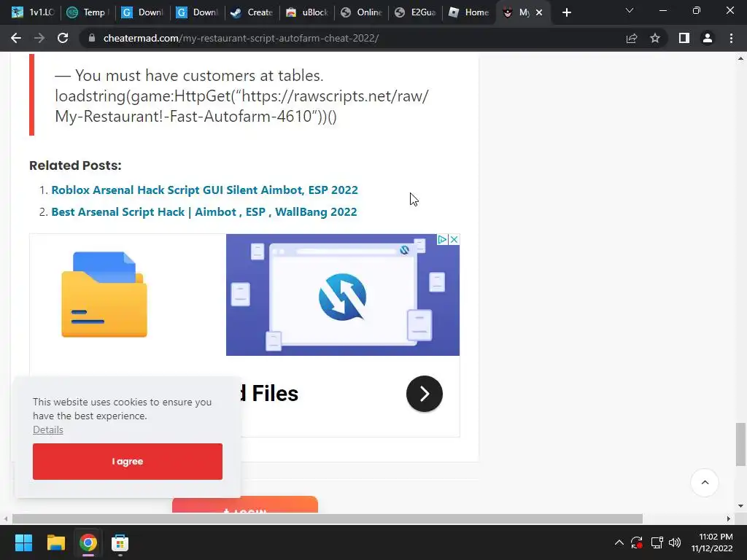The width and height of the screenshot is (747, 560).
Task: Open Best Arsenal Script Hack link
Action: point(204,212)
